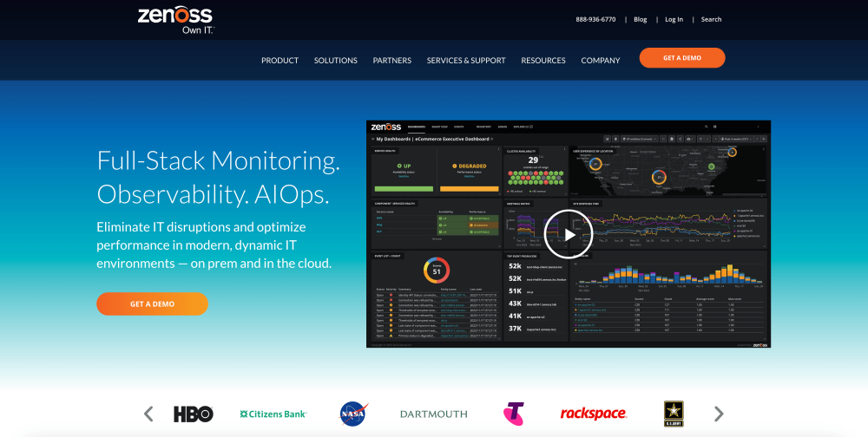Expand the Services & Support menu
The height and width of the screenshot is (437, 868).
pos(465,61)
